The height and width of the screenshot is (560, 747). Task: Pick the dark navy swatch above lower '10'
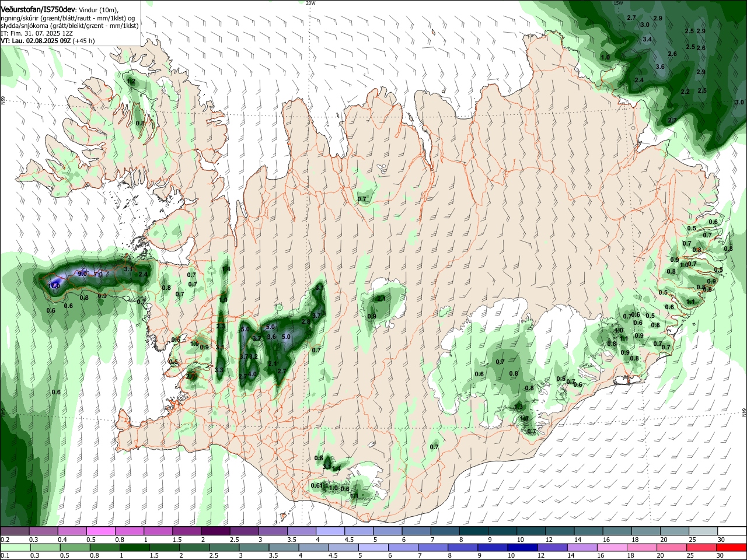click(x=522, y=548)
